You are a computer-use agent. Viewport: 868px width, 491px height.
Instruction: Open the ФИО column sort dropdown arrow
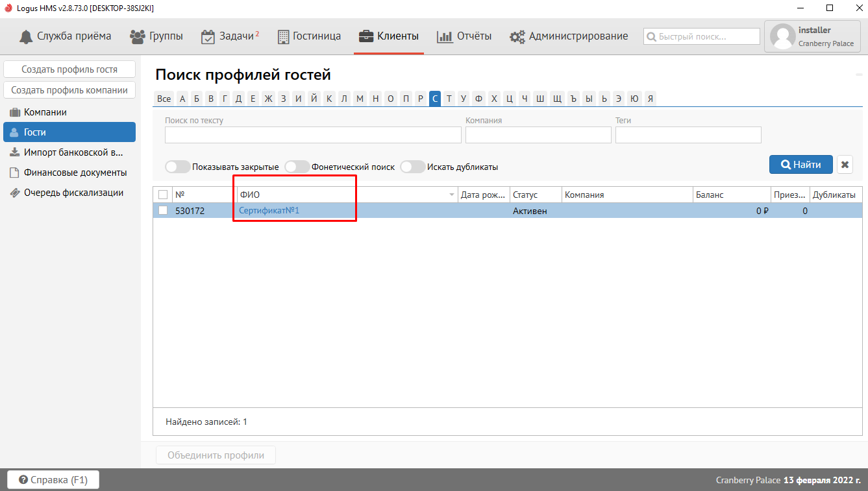(452, 195)
